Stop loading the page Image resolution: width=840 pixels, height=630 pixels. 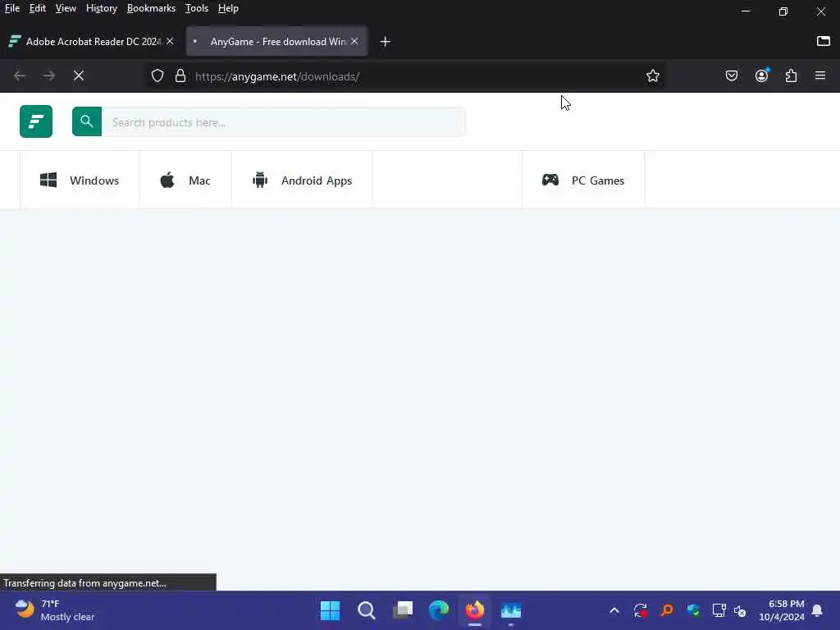pos(79,76)
